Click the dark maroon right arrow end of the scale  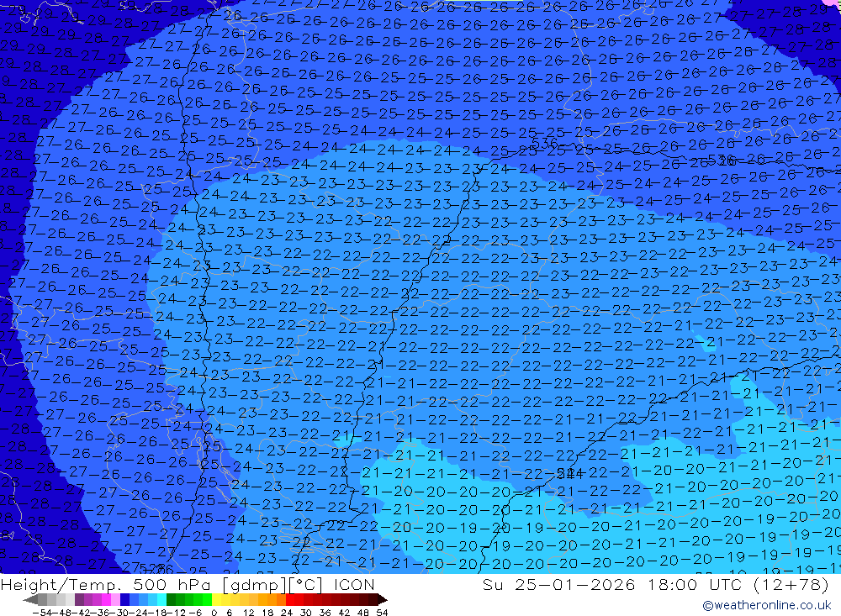click(383, 599)
